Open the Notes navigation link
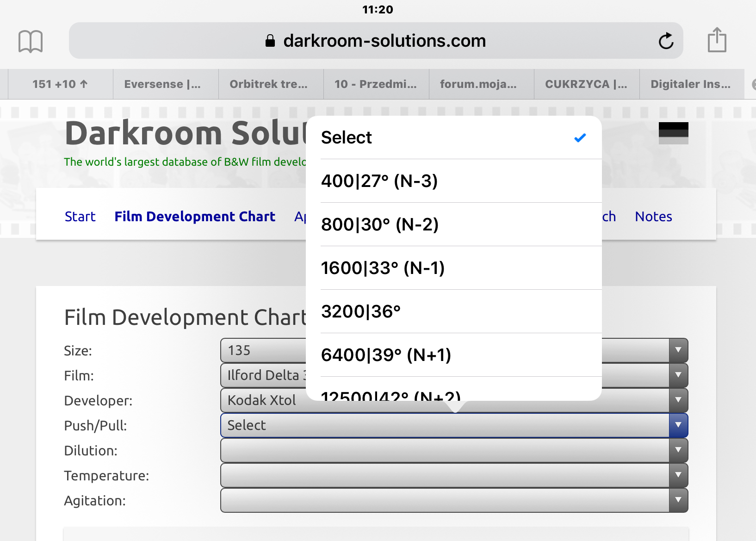Viewport: 756px width, 541px height. 653,217
